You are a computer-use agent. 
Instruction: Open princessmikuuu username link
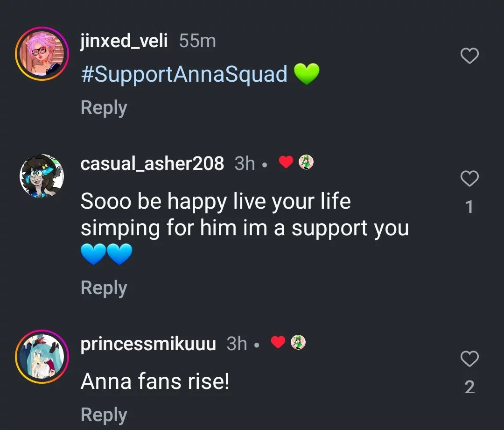pos(148,344)
